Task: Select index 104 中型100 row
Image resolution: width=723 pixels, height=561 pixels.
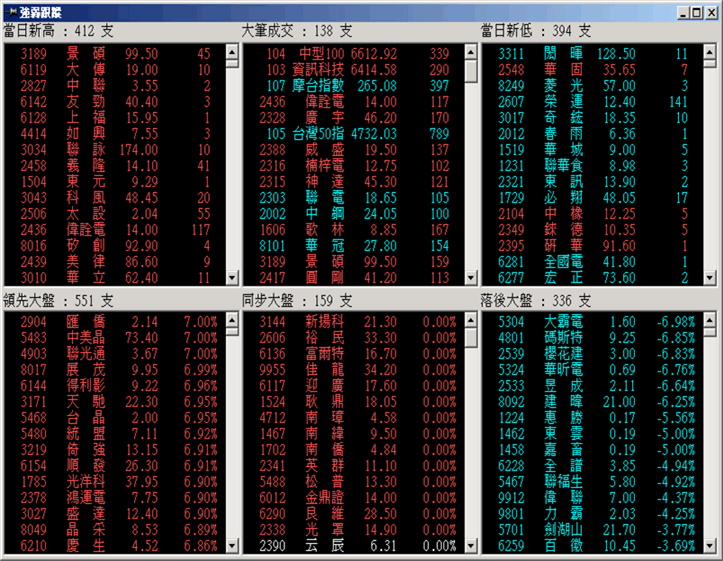Action: click(x=354, y=53)
